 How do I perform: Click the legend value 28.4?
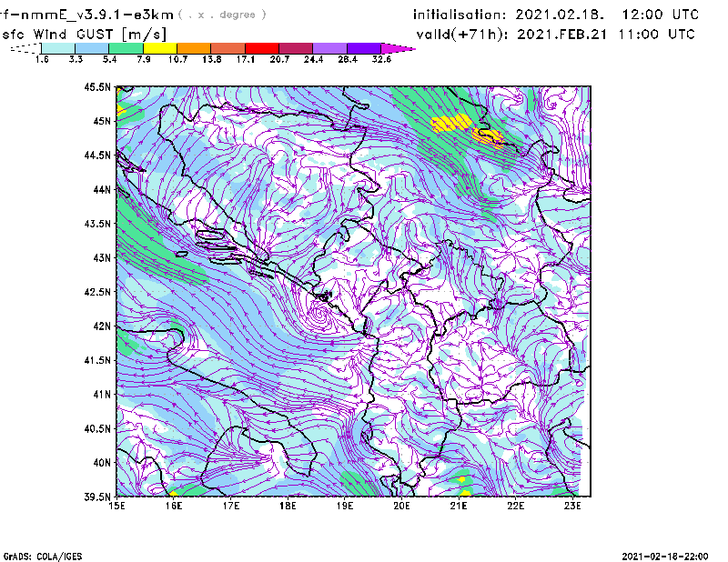coord(348,59)
